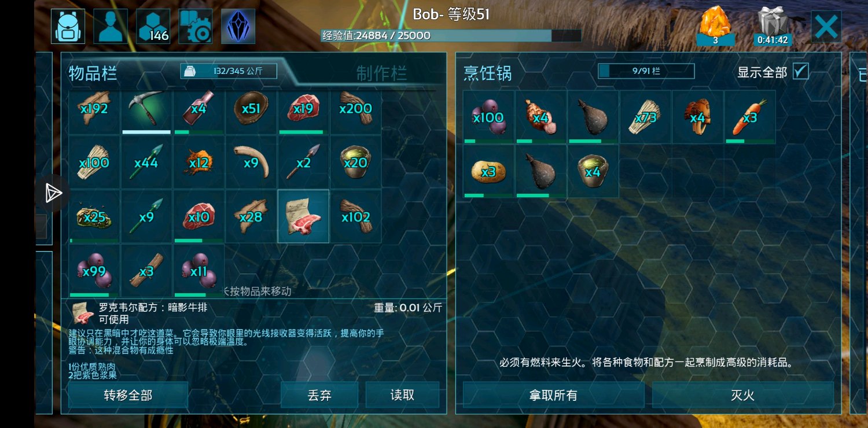
Task: Select the carrot x3 in cooking pot
Action: point(750,117)
